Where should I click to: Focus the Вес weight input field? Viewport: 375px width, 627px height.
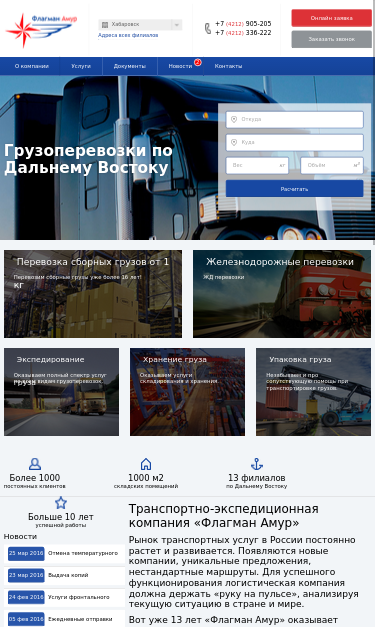point(257,165)
